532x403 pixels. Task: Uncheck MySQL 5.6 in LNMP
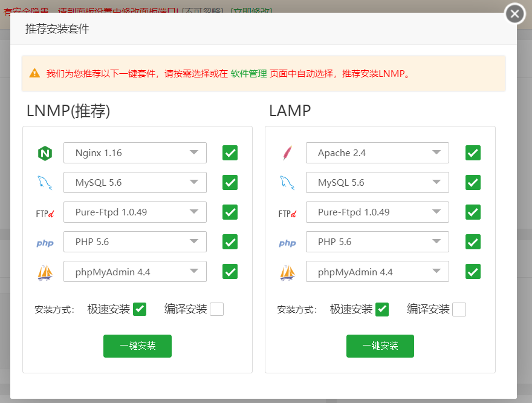[230, 182]
